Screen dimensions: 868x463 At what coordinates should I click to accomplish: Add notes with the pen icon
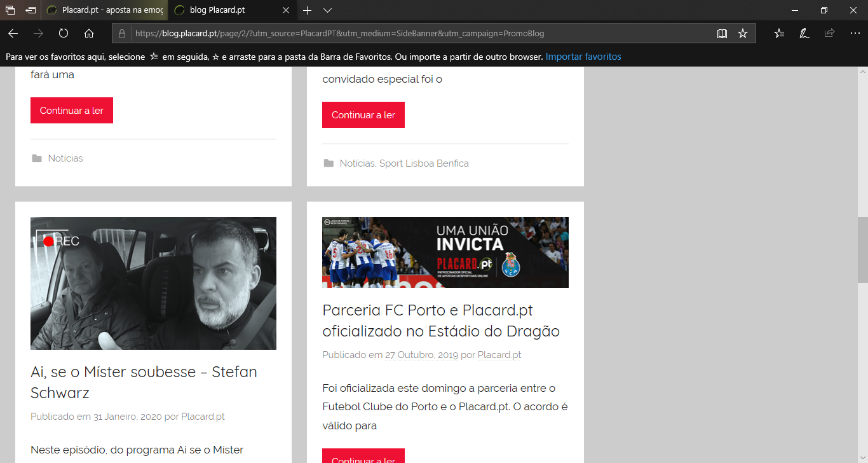804,33
